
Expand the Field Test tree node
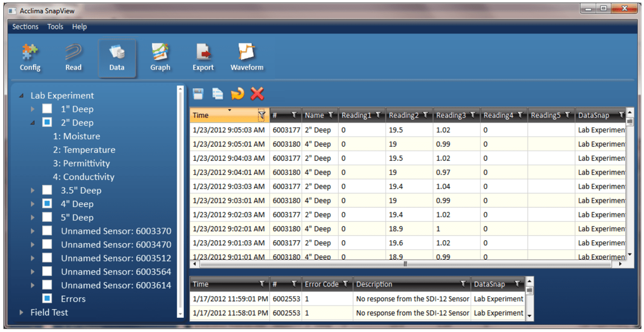pos(22,313)
